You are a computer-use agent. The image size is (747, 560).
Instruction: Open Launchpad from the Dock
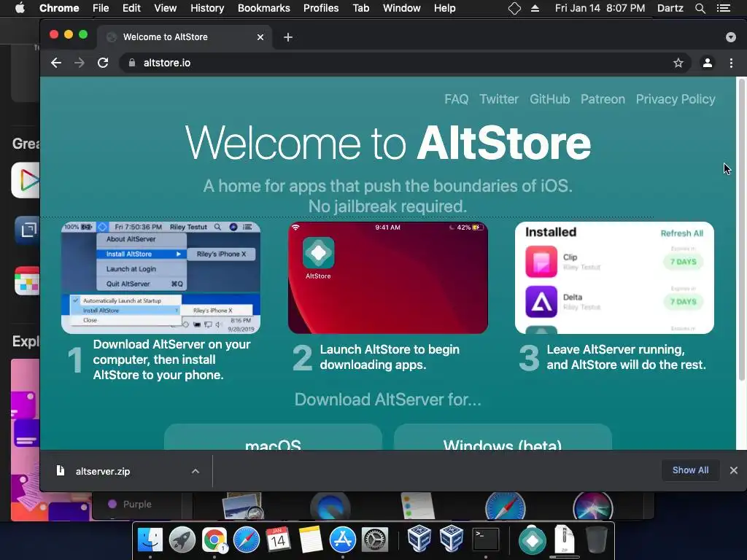182,540
